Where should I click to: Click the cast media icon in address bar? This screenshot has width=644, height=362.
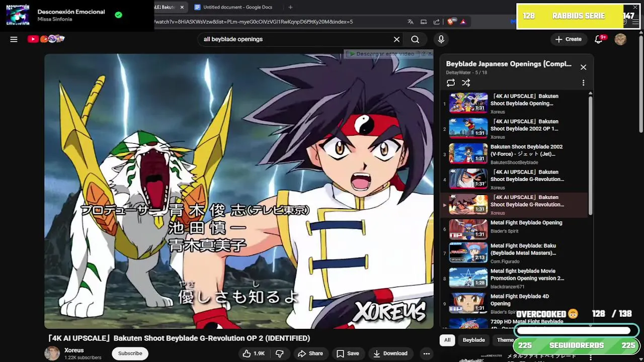pyautogui.click(x=424, y=22)
